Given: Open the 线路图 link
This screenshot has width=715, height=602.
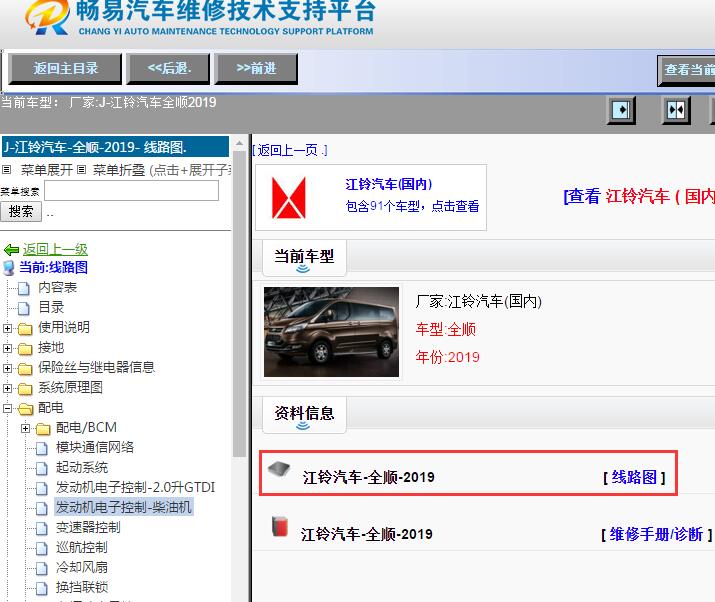Looking at the screenshot, I should [x=634, y=477].
